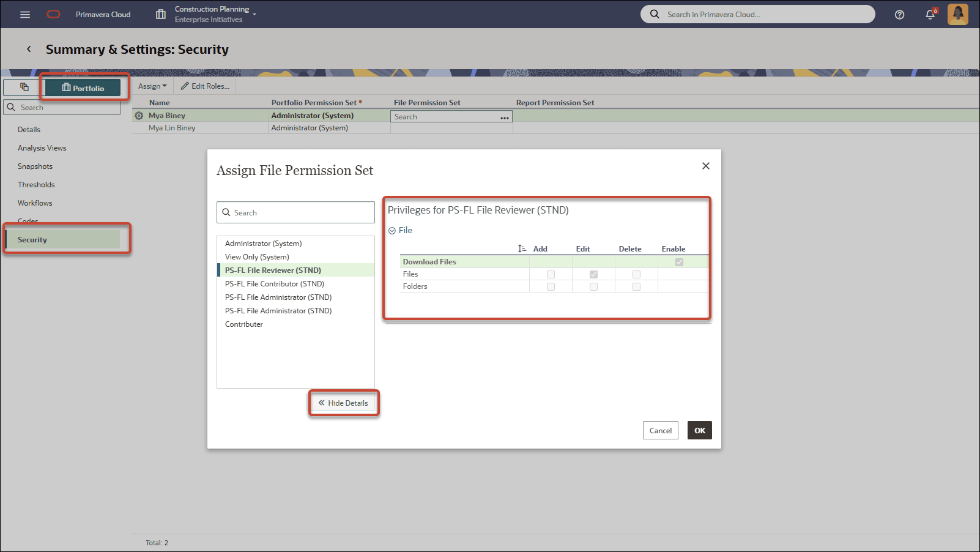Open the help question mark icon

coord(899,15)
